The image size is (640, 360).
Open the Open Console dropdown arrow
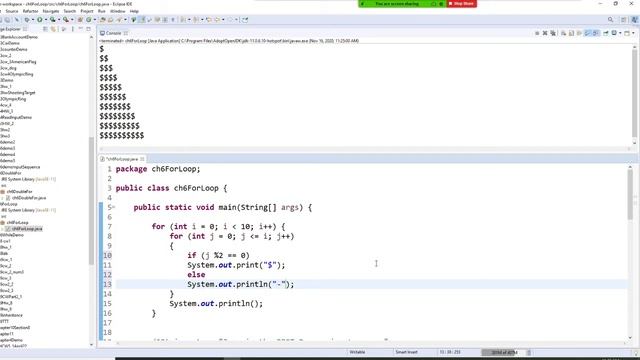click(633, 33)
